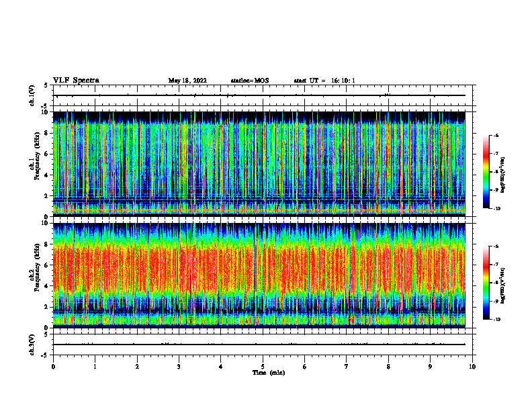Image resolution: width=532 pixels, height=411 pixels.
Task: Click inside the ch.1 spectrogram panel
Action: click(x=259, y=164)
